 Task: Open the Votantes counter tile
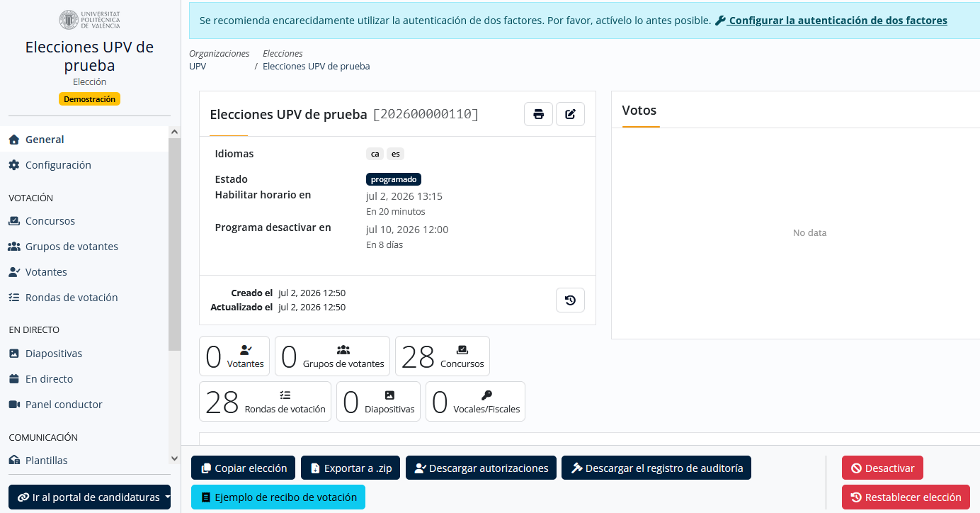[234, 356]
